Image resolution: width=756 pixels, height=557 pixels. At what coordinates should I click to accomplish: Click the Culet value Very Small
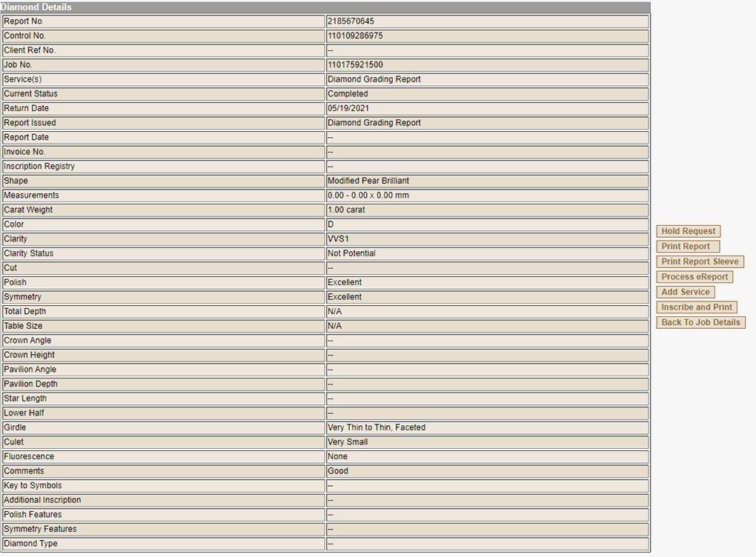pos(348,442)
